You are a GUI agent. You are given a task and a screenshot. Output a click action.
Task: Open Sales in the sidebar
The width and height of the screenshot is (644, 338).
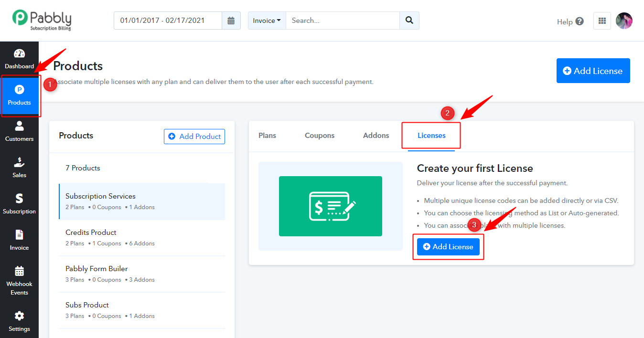pyautogui.click(x=20, y=168)
